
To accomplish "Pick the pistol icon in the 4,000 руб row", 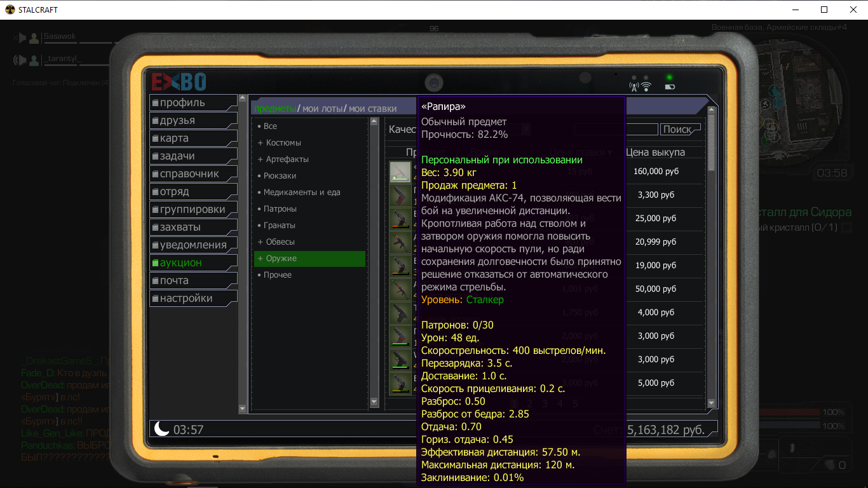I will [400, 313].
